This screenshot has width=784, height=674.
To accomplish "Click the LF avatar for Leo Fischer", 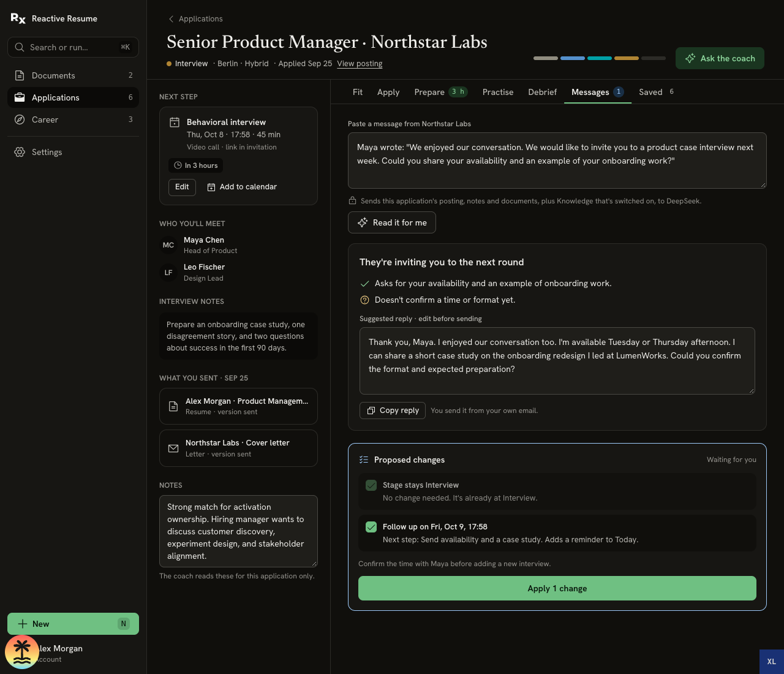I will pyautogui.click(x=168, y=273).
